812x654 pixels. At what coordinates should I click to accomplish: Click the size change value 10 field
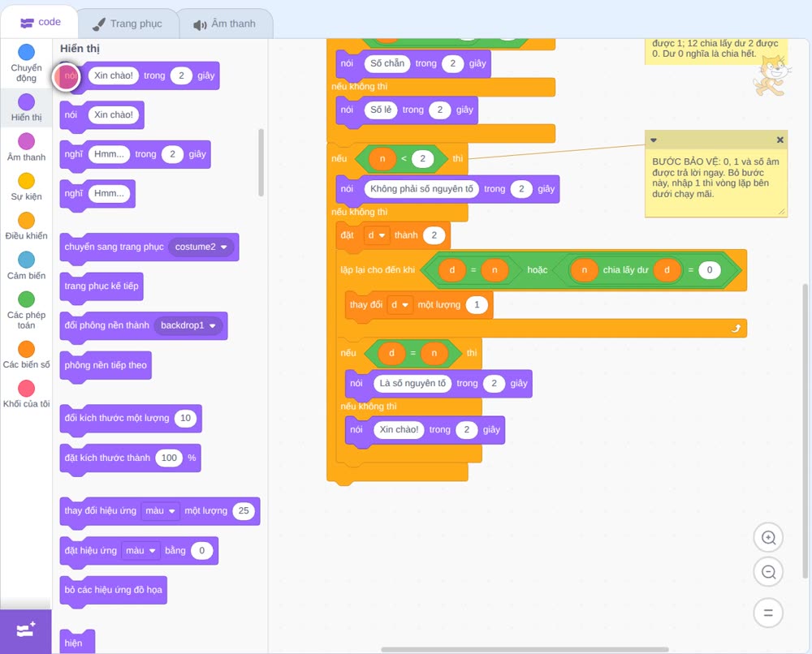pyautogui.click(x=185, y=418)
